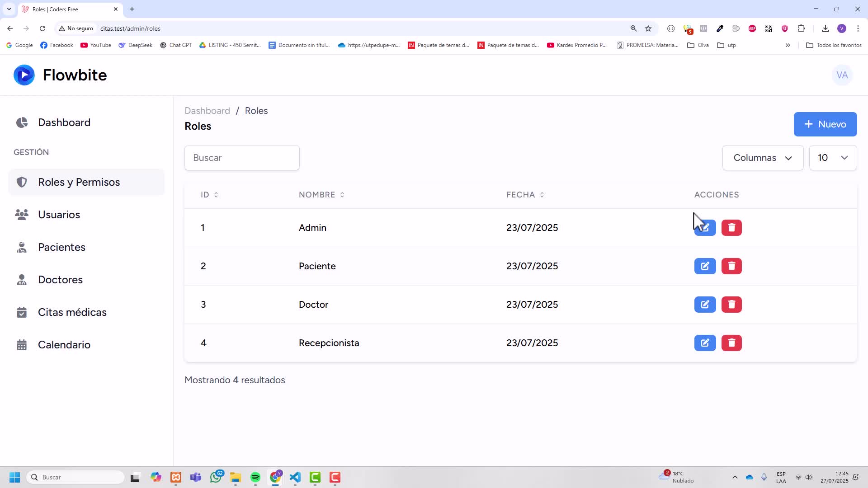This screenshot has height=488, width=868.
Task: Sort the table by ID column
Action: [209, 195]
